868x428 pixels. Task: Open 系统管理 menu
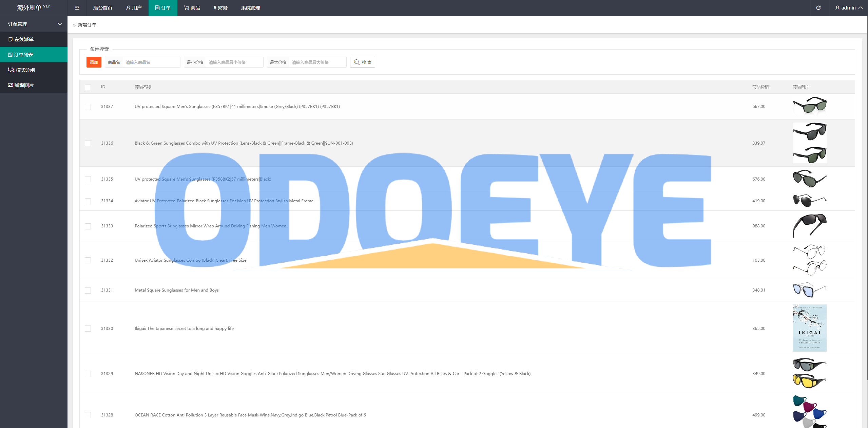coord(251,8)
